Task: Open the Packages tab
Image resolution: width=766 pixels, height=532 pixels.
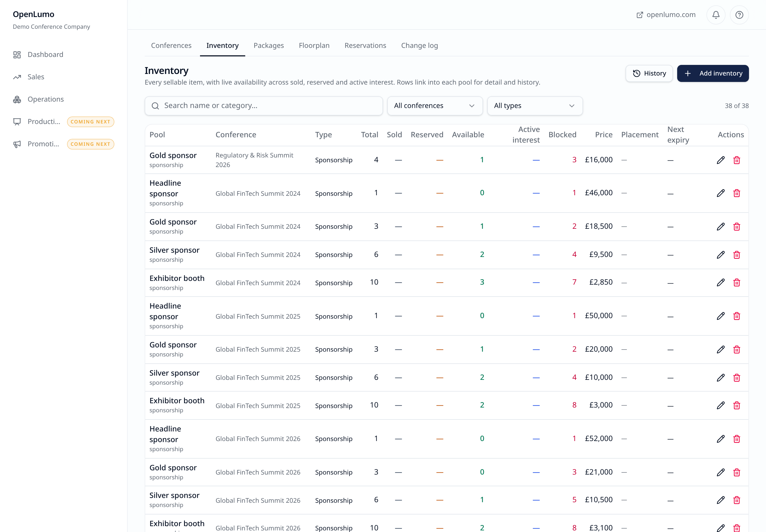Action: pos(269,46)
